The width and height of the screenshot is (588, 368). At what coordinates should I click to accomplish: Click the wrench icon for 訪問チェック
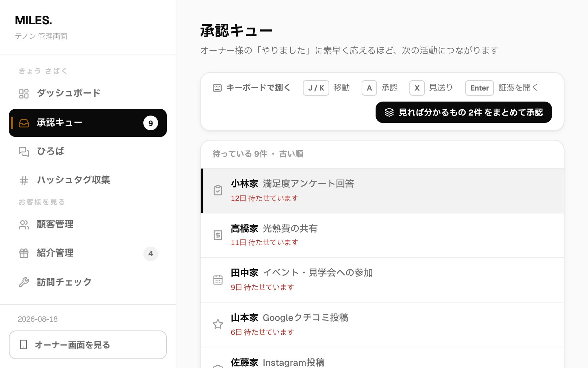pyautogui.click(x=24, y=282)
